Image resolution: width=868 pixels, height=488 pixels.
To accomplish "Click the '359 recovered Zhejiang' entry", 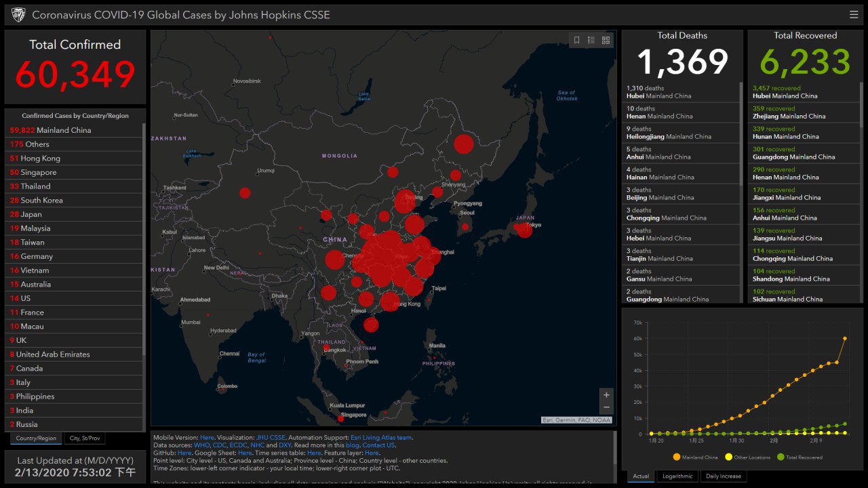I will point(804,113).
